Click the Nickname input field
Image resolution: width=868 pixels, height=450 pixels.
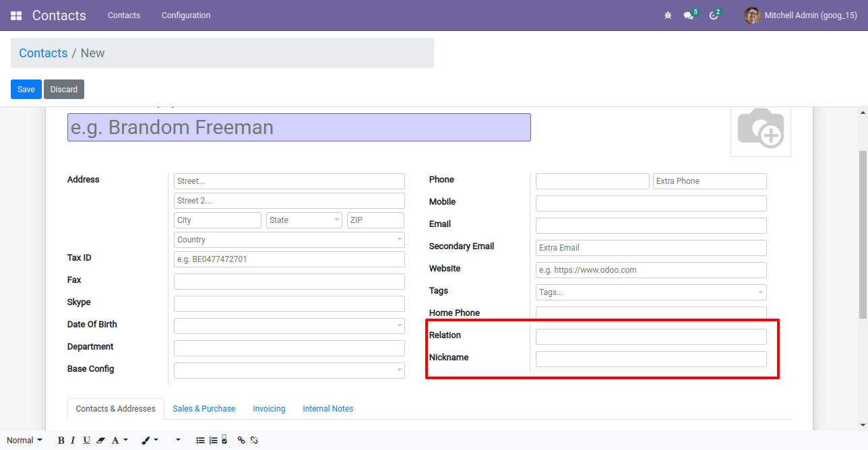click(651, 359)
